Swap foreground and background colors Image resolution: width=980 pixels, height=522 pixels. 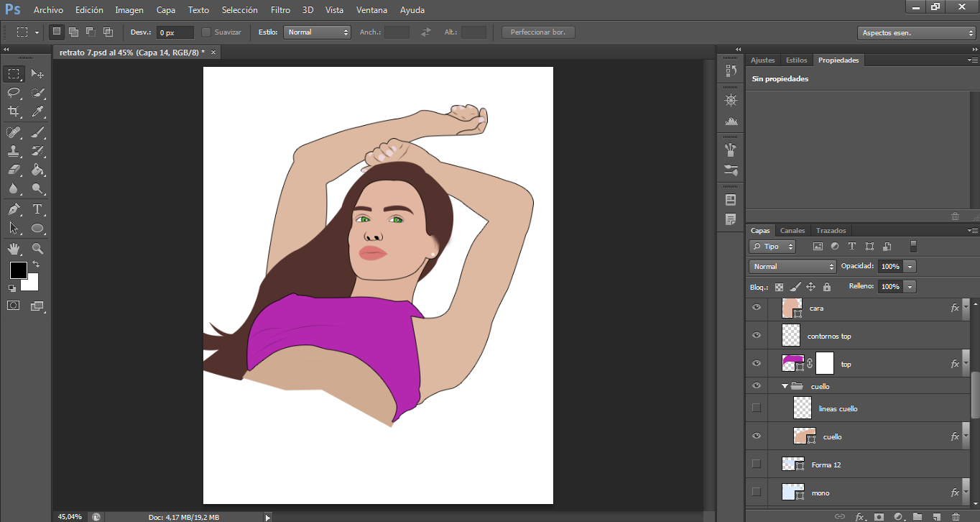tap(36, 265)
